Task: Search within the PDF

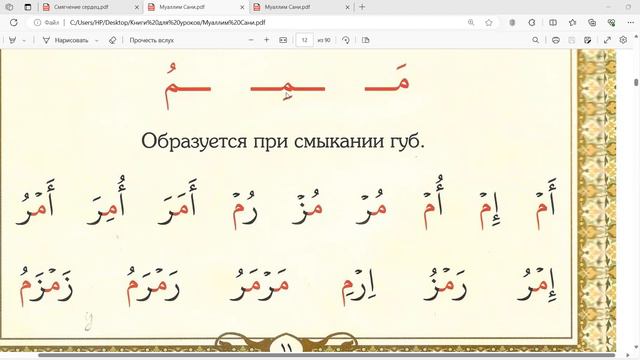Action: pyautogui.click(x=536, y=40)
